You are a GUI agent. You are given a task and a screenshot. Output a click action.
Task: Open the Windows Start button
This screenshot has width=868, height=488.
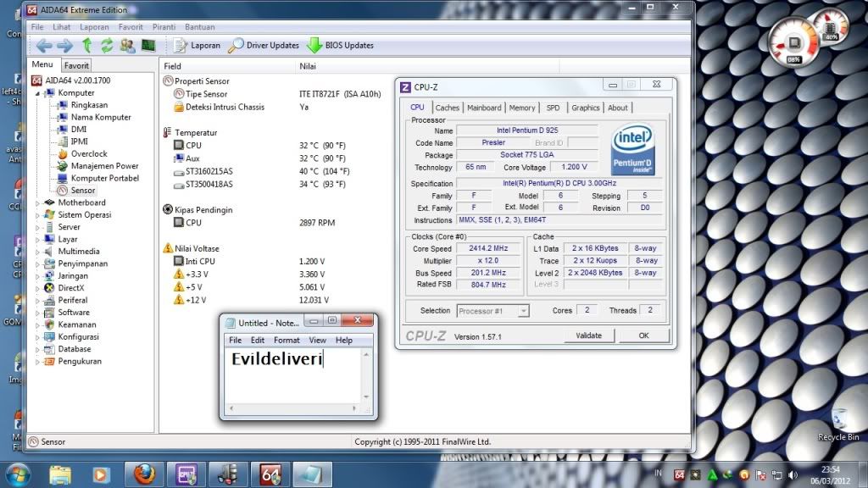click(18, 474)
